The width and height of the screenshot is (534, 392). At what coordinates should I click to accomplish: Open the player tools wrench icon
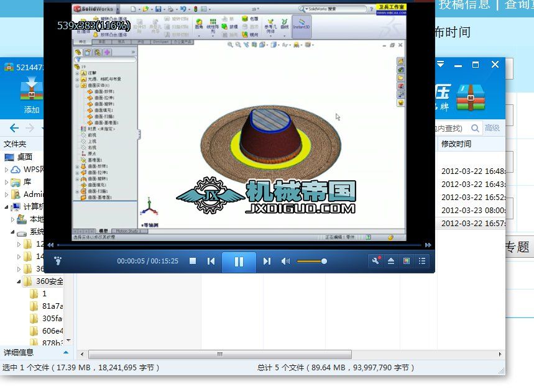click(375, 261)
